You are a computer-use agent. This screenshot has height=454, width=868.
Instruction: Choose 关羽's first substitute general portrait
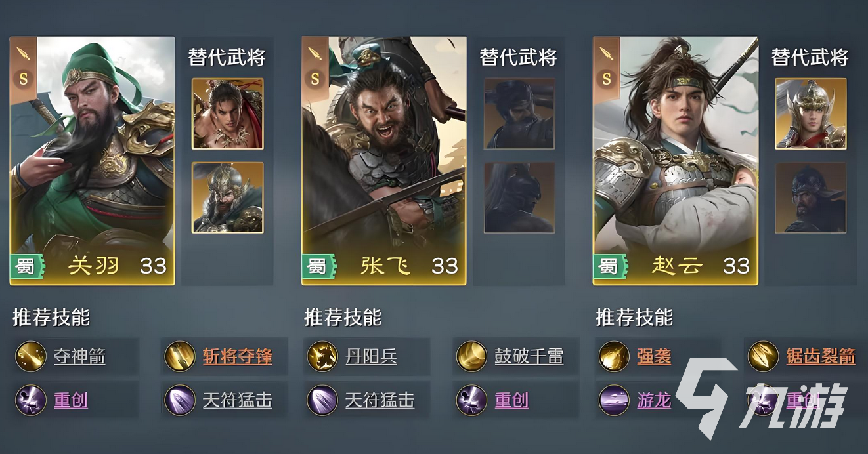(228, 113)
